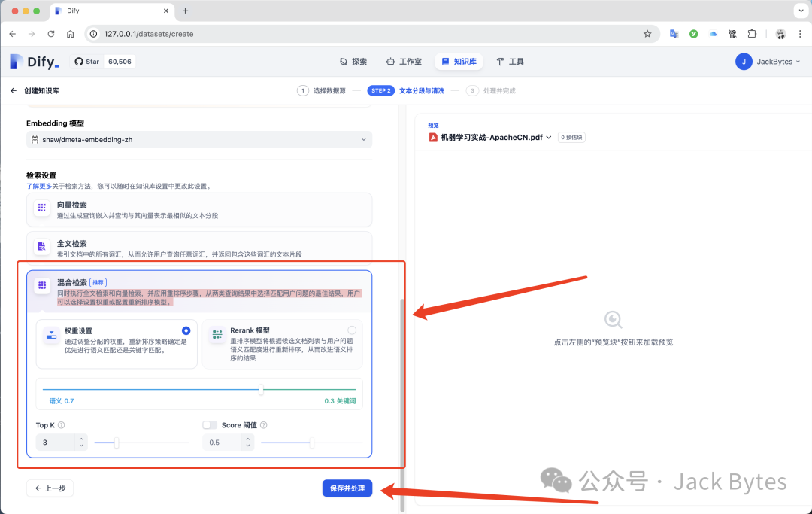Enable the Score 阈值 toggle switch

(210, 425)
